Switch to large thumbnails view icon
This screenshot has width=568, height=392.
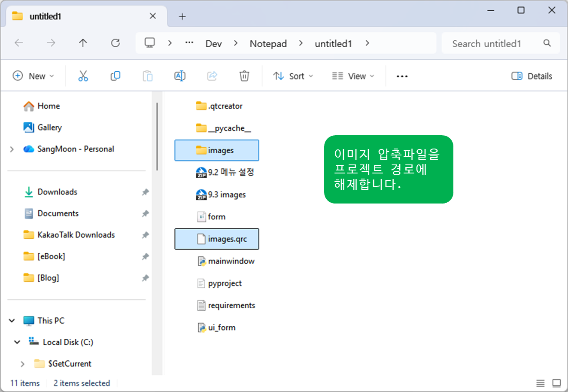tap(557, 383)
